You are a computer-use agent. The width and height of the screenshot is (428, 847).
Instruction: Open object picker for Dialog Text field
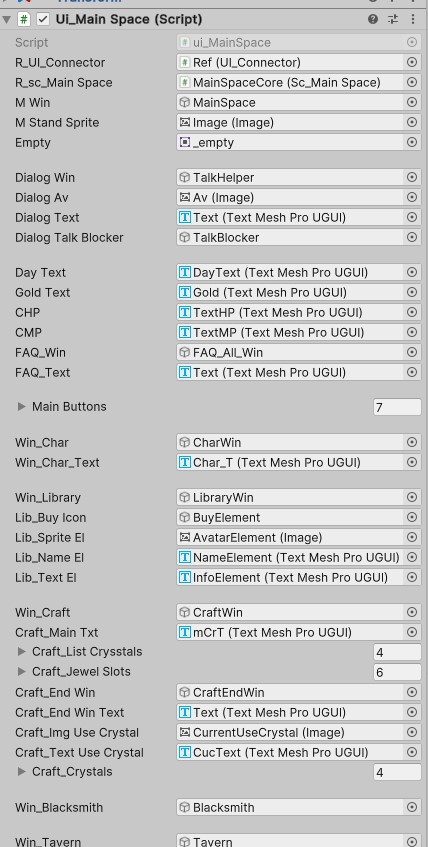tap(412, 218)
